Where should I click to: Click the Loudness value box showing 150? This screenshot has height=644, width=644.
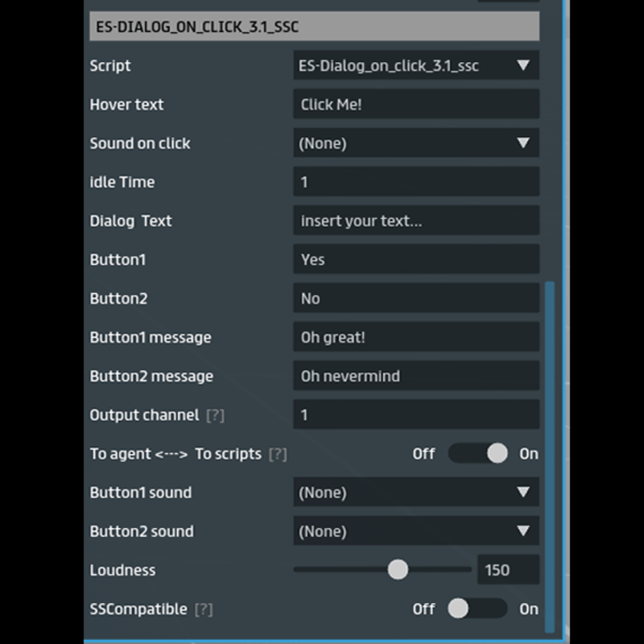(x=507, y=570)
